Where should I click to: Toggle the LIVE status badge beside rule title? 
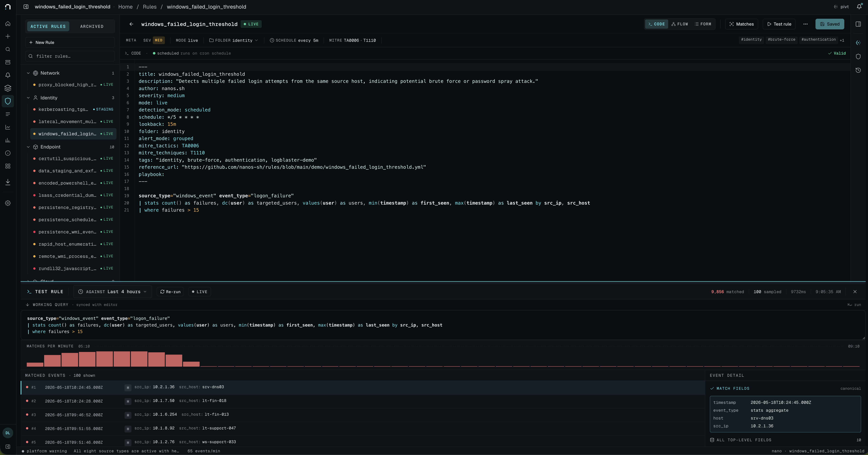[251, 24]
